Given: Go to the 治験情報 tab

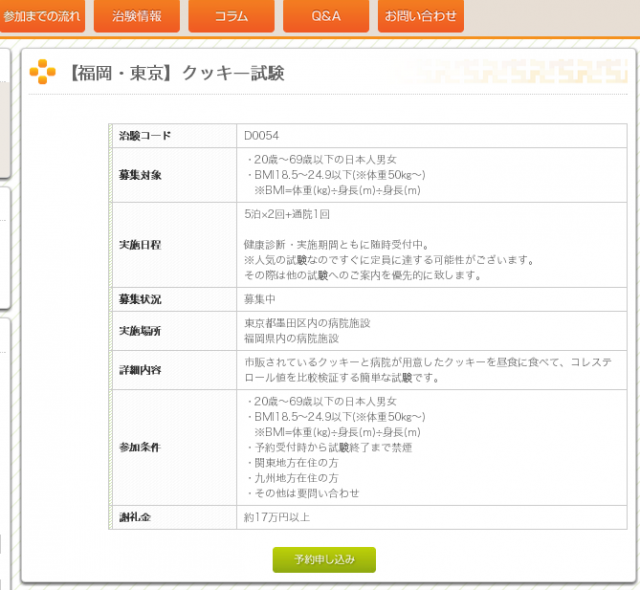Looking at the screenshot, I should click(137, 16).
